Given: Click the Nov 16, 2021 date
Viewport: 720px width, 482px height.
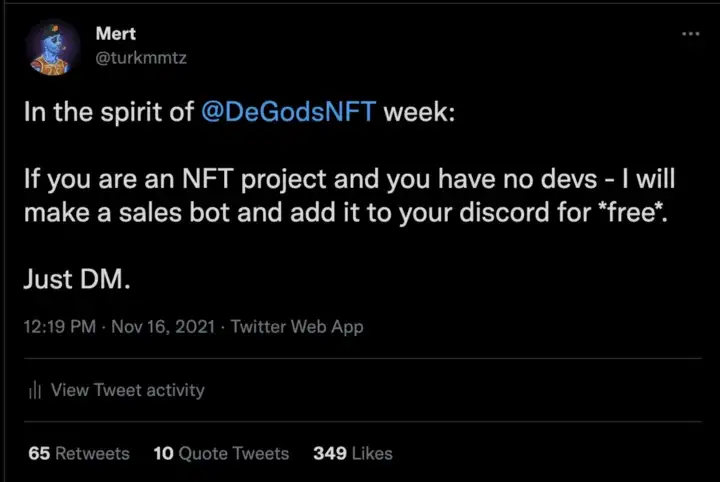Looking at the screenshot, I should pos(163,327).
